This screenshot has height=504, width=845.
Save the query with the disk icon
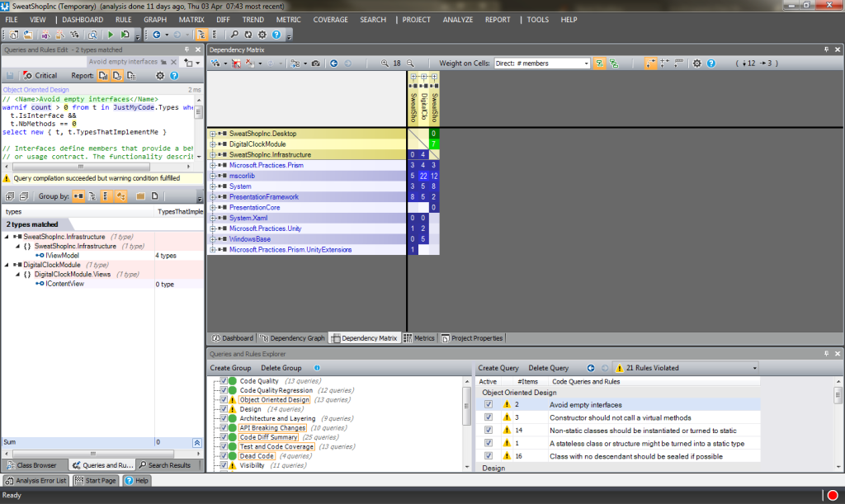pos(9,75)
